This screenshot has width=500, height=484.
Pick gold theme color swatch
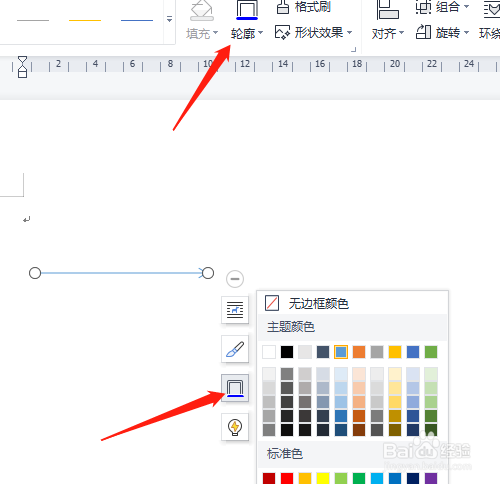[395, 352]
